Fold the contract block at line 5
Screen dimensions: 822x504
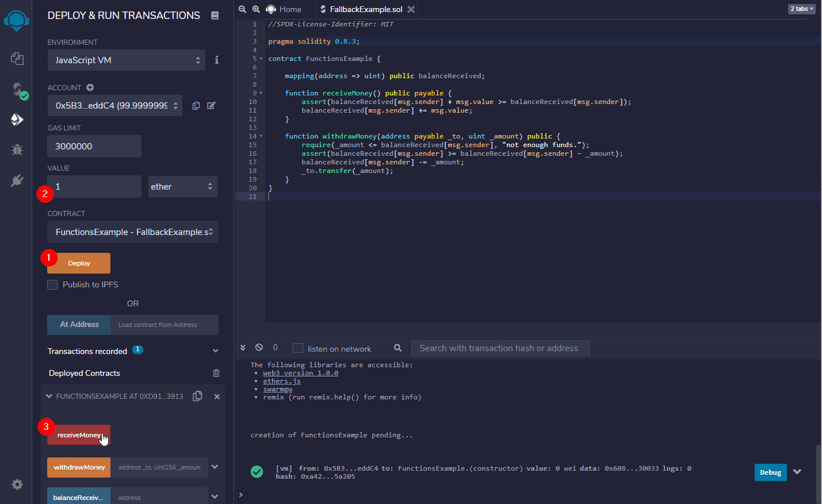pos(261,59)
